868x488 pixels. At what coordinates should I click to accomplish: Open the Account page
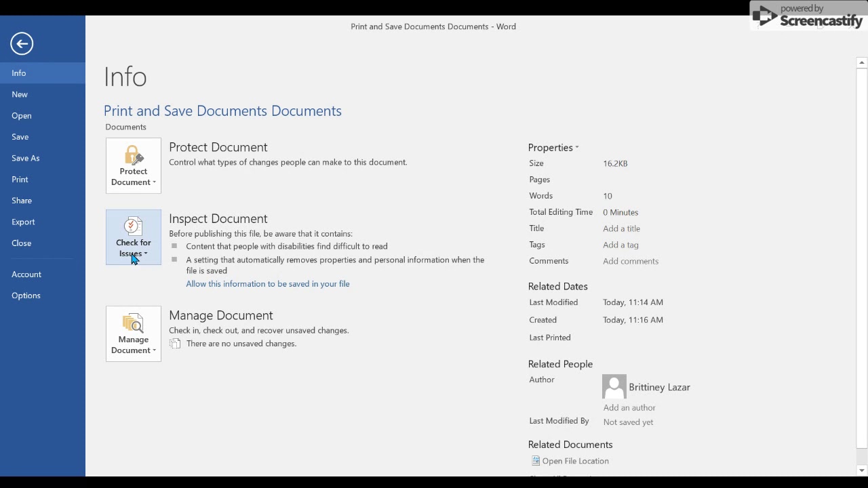tap(43, 274)
